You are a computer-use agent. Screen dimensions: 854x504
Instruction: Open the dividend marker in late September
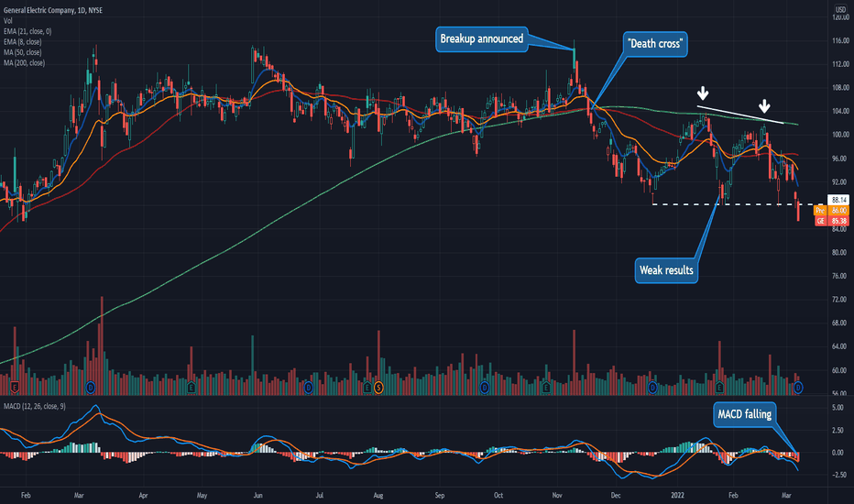pyautogui.click(x=484, y=388)
